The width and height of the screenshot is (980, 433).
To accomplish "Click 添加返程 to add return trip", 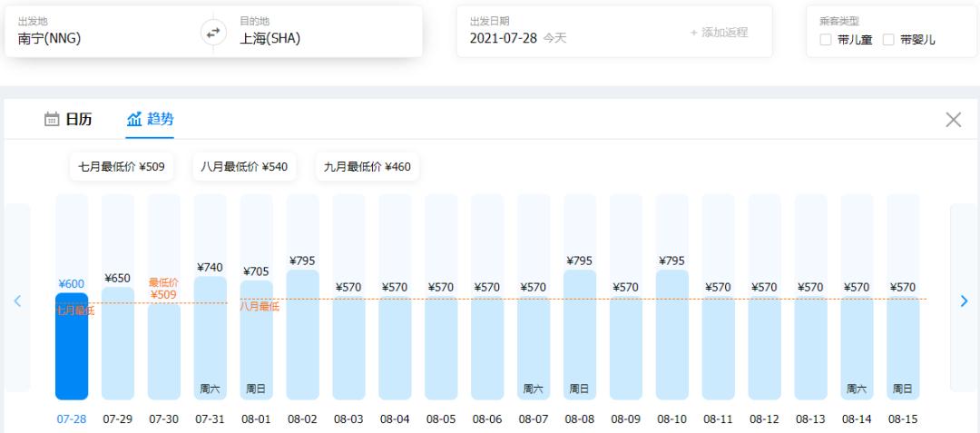I will pos(719,32).
